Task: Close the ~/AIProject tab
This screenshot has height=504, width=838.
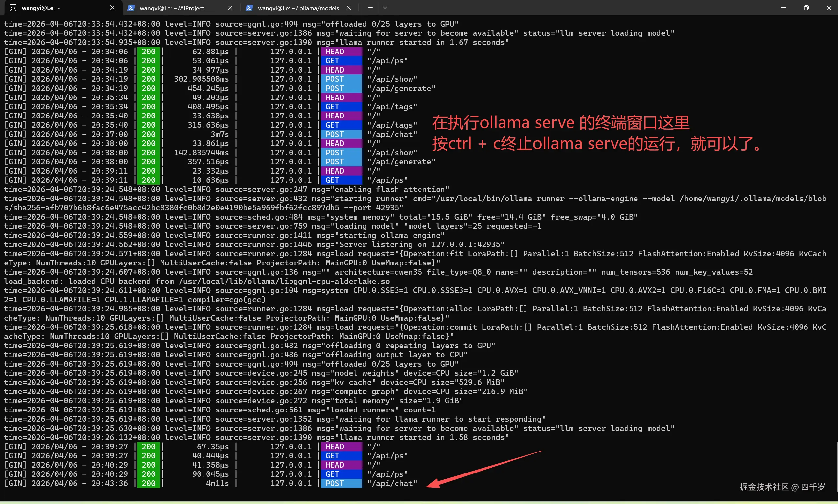Action: [230, 8]
